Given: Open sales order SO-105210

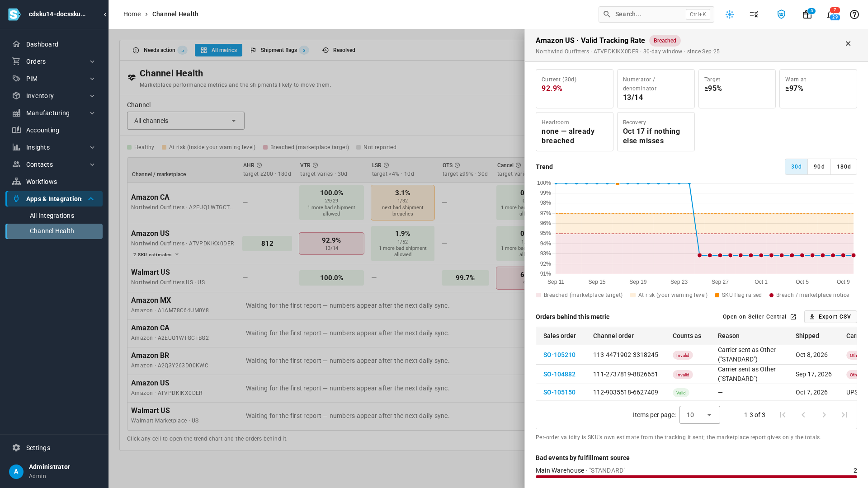Looking at the screenshot, I should click(559, 355).
